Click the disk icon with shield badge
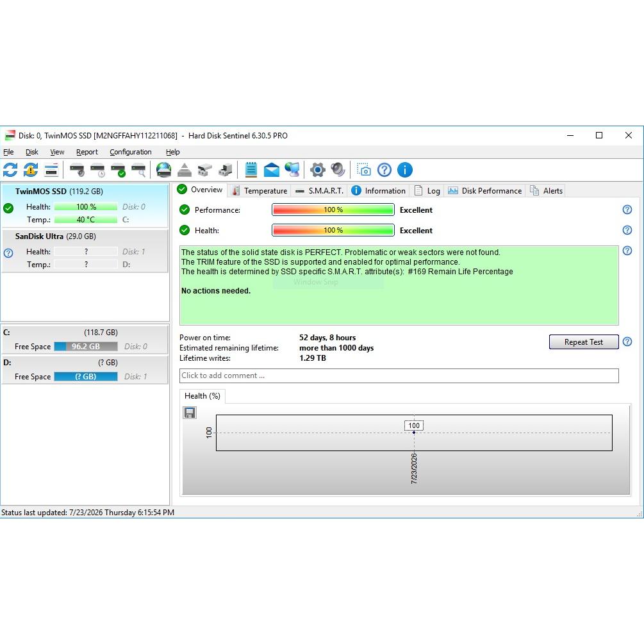This screenshot has height=644, width=644. (77, 170)
